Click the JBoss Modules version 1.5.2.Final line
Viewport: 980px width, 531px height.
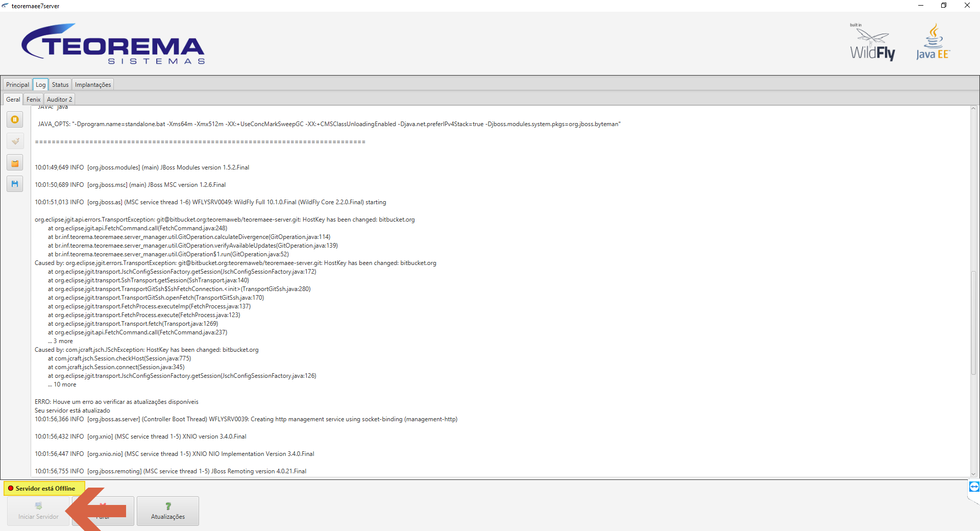[x=142, y=167]
